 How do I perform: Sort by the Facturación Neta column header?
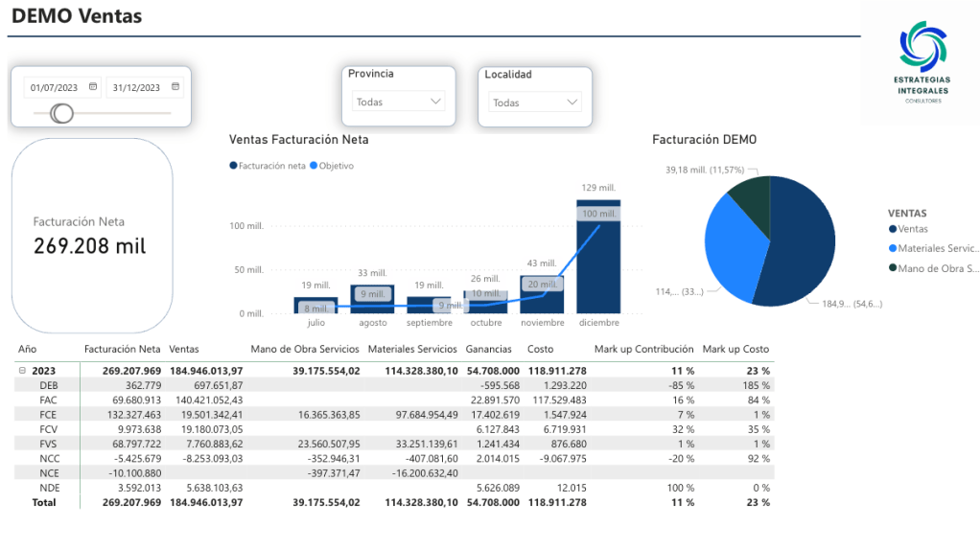122,350
